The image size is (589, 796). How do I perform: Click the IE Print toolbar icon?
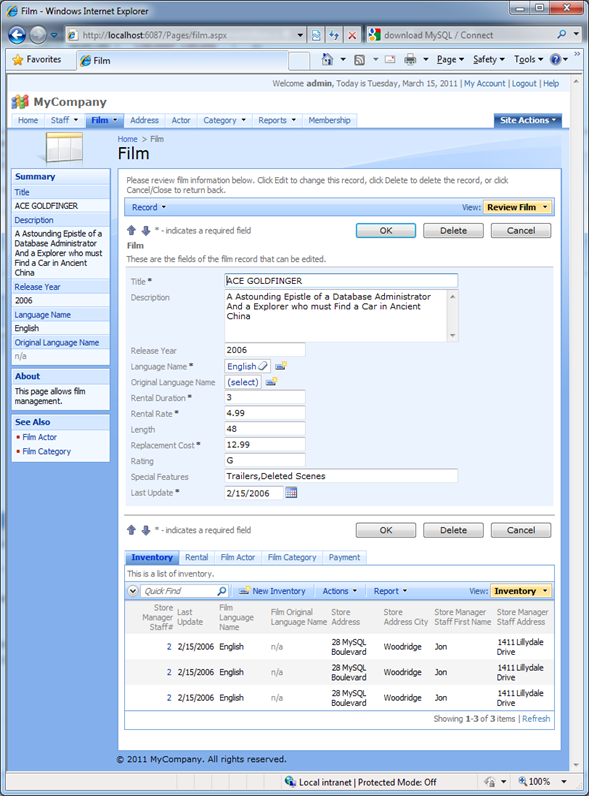tap(410, 59)
